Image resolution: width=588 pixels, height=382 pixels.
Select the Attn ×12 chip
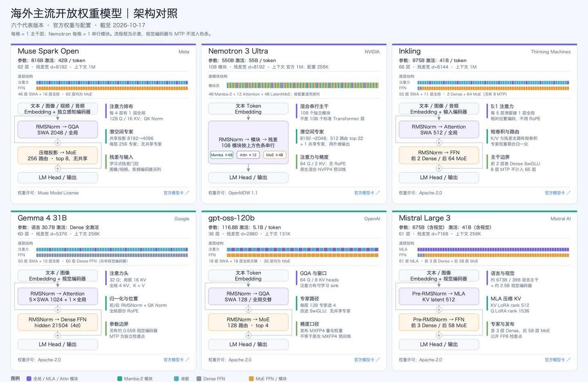tap(249, 155)
